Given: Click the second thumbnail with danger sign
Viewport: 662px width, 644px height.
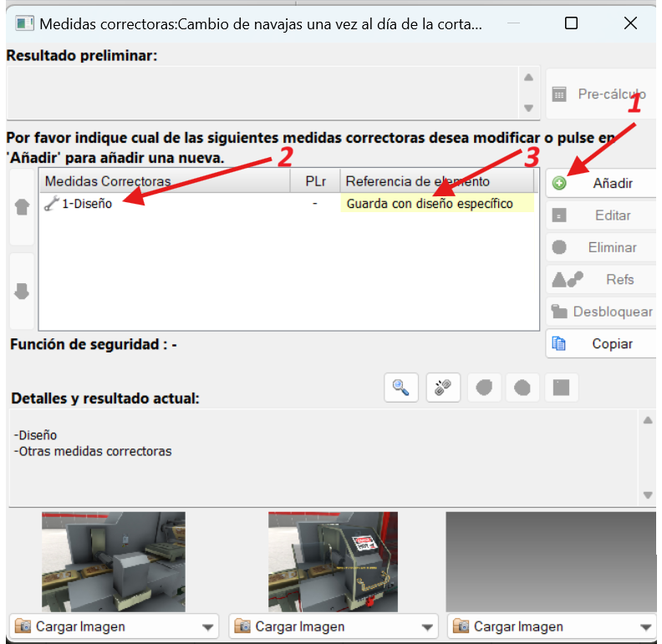Looking at the screenshot, I should coord(334,561).
